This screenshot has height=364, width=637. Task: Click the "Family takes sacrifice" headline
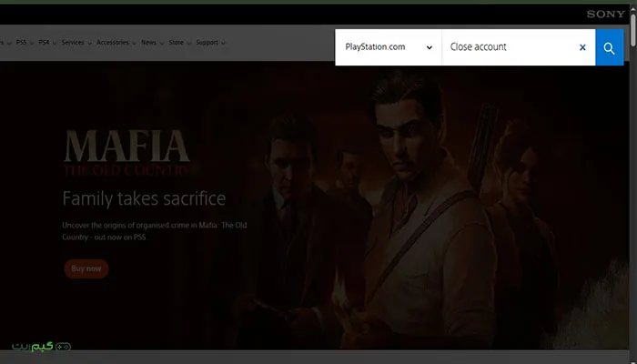click(x=144, y=198)
